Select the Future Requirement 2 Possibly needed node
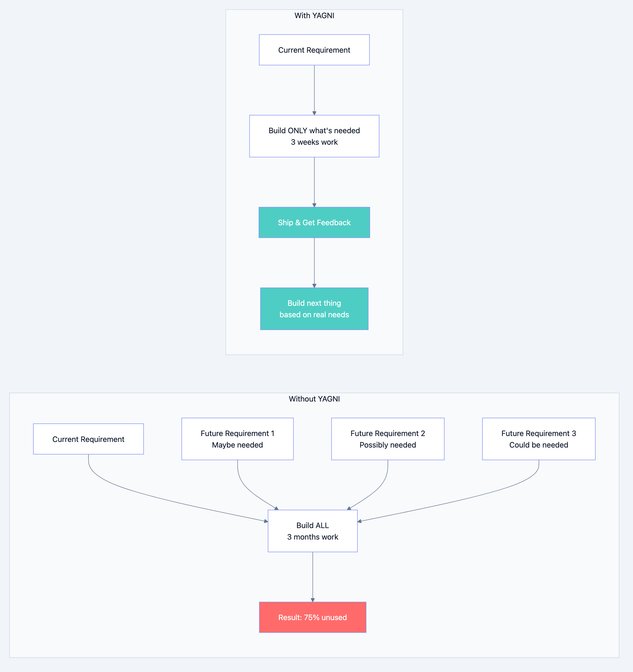Viewport: 633px width, 672px height. tap(387, 439)
